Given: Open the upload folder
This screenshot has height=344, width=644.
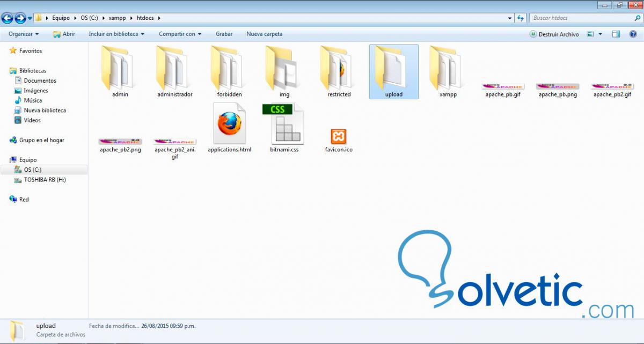Looking at the screenshot, I should [393, 70].
